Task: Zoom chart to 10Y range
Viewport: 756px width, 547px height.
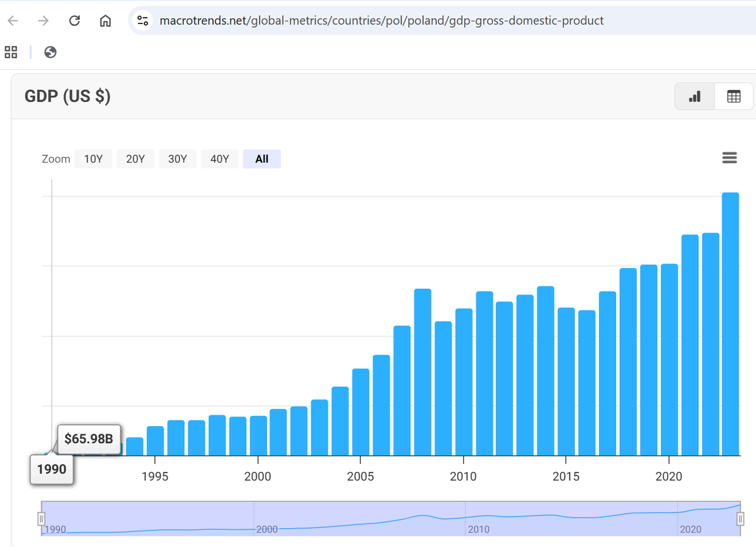Action: click(93, 159)
